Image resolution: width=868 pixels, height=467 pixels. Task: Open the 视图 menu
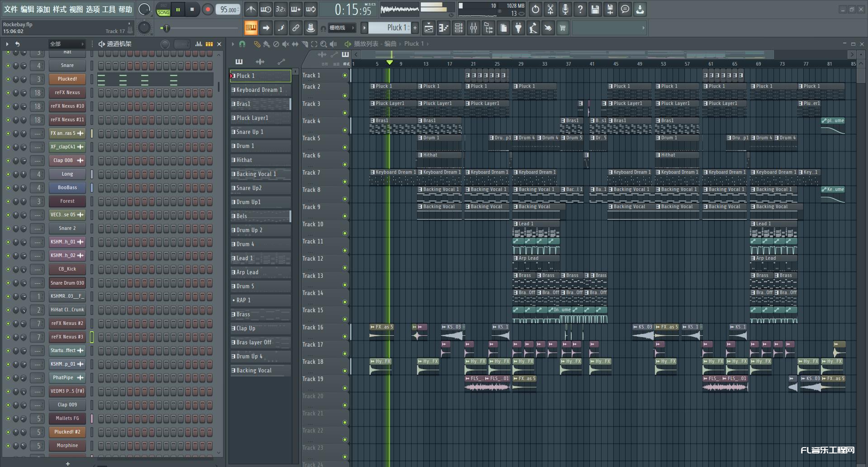76,10
